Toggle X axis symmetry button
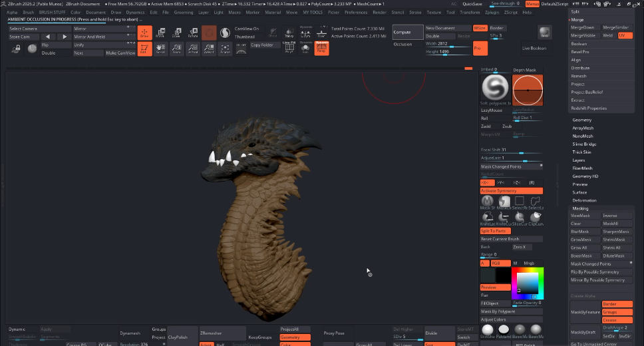644x346 pixels. pyautogui.click(x=487, y=182)
